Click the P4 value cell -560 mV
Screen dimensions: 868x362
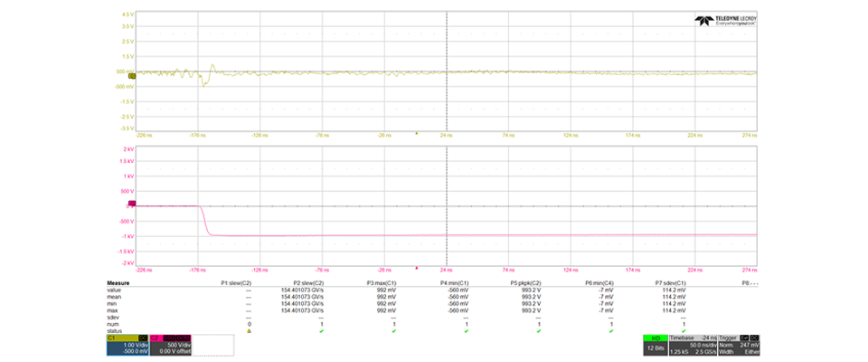(x=458, y=290)
